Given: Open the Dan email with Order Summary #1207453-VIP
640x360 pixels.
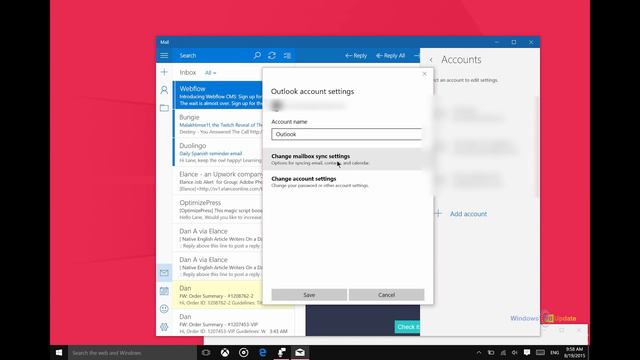Looking at the screenshot, I should pos(233,323).
